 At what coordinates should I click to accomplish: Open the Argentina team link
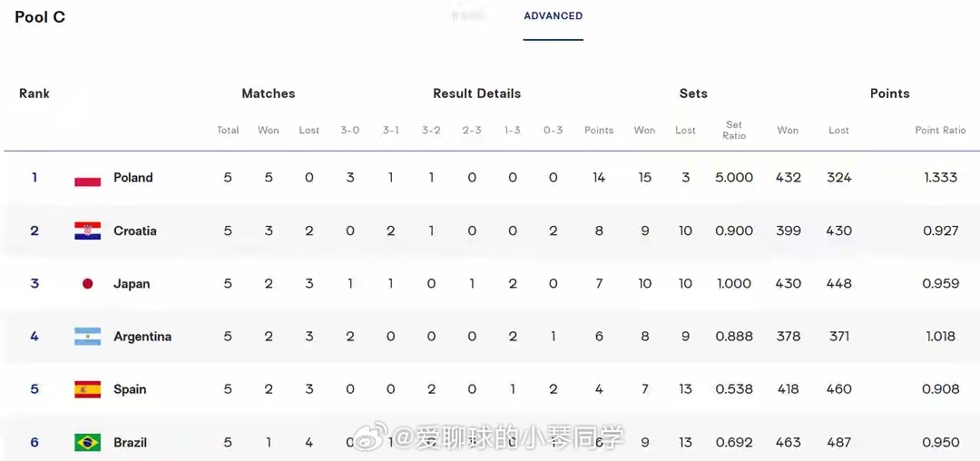point(142,337)
